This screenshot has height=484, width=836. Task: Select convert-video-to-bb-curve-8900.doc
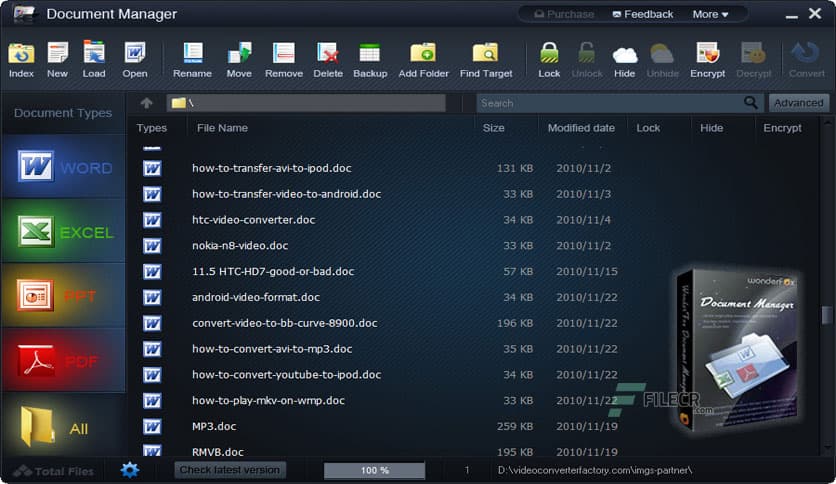point(285,323)
